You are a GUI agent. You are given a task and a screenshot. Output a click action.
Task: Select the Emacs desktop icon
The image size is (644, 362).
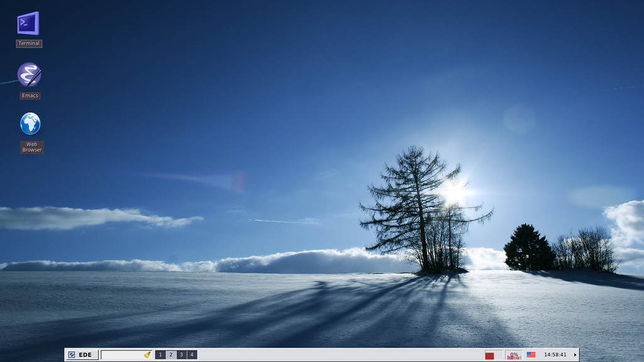[x=29, y=75]
